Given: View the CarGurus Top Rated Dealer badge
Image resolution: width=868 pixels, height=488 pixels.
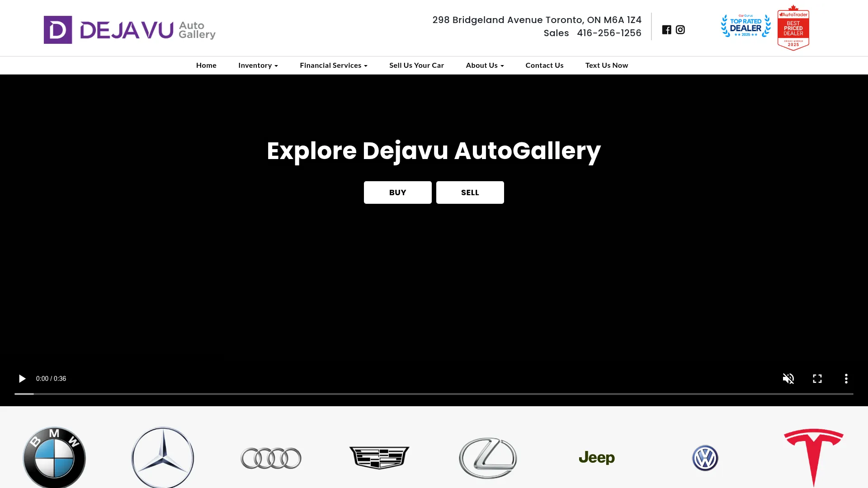Looking at the screenshot, I should tap(746, 26).
